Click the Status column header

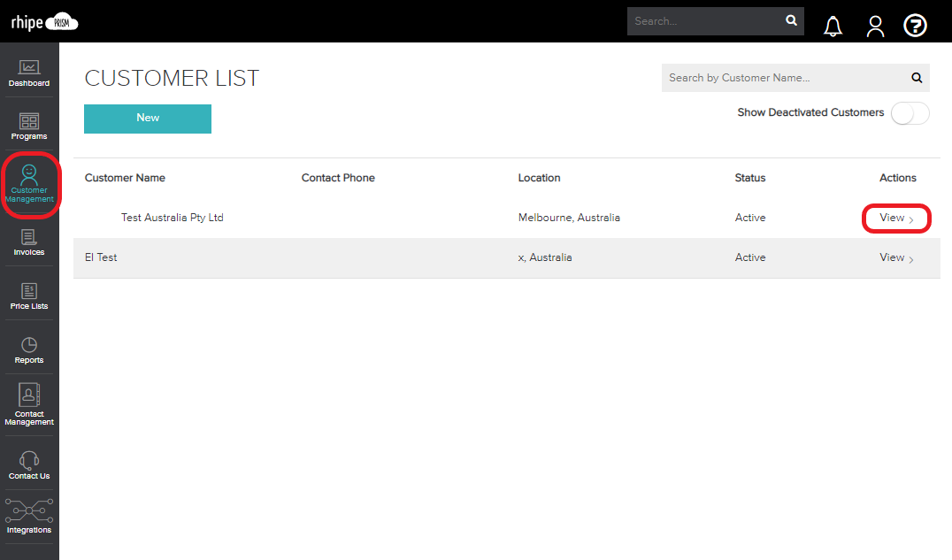click(x=749, y=178)
